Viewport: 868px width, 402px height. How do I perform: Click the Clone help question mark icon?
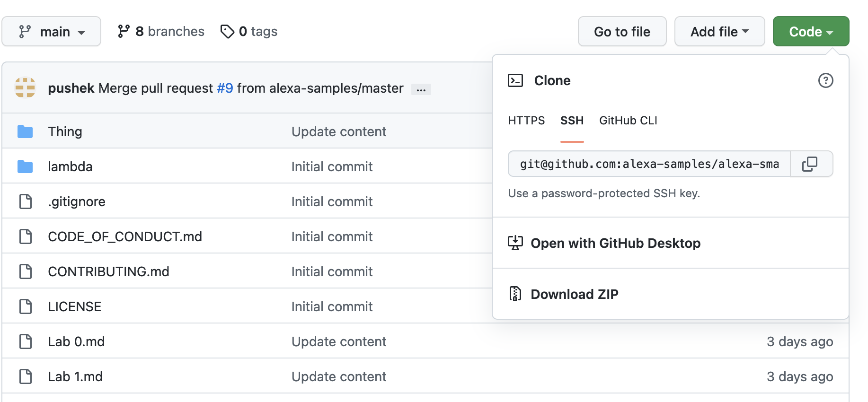(x=825, y=80)
